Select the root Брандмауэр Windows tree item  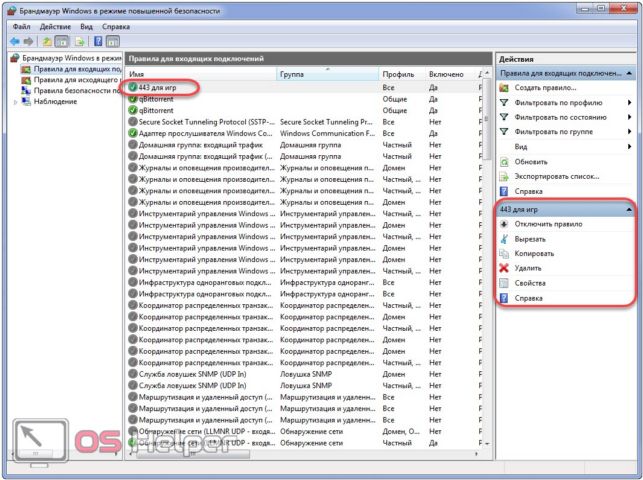(x=72, y=58)
